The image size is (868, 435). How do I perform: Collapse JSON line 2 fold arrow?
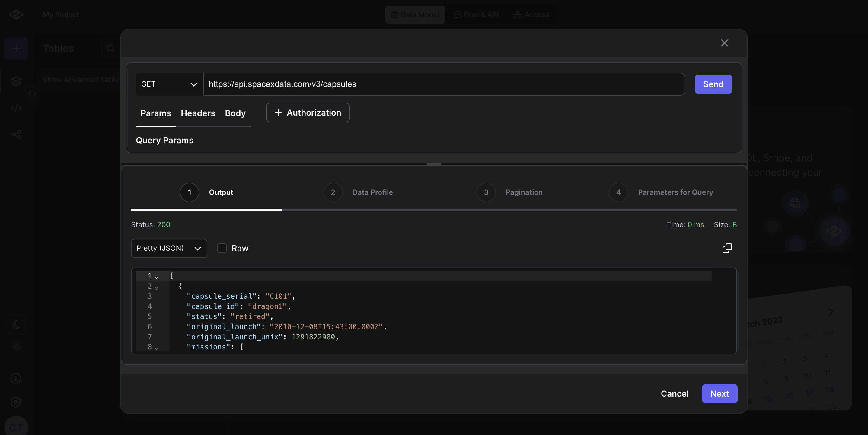pyautogui.click(x=156, y=287)
